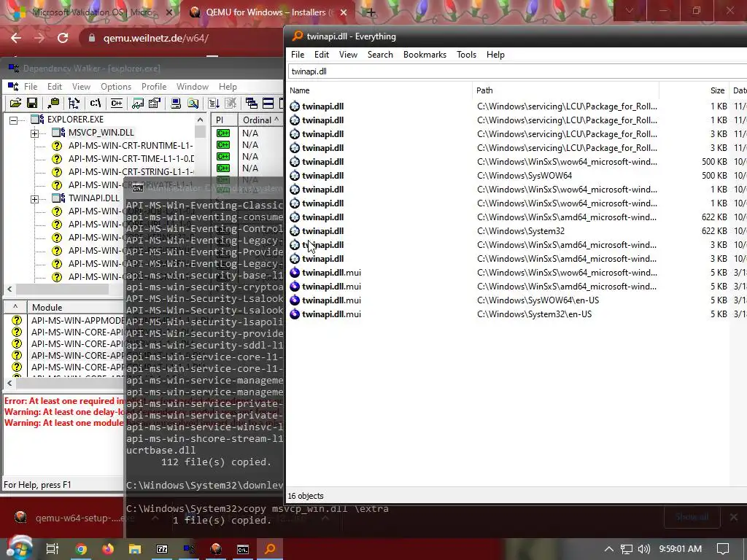The width and height of the screenshot is (747, 560).
Task: Open Task View on taskbar
Action: [52, 549]
